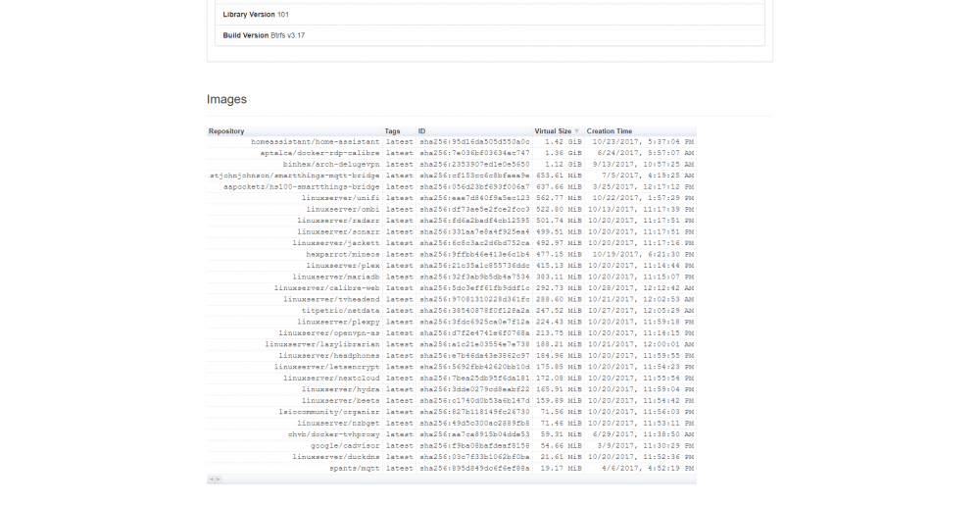Select titpetric/netdata repository cell
The image size is (980, 505).
pyautogui.click(x=341, y=311)
